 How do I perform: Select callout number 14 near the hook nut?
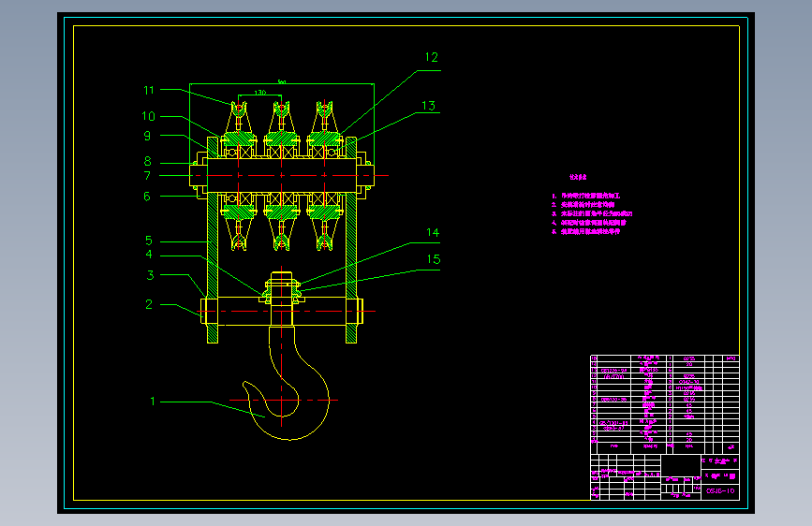[433, 233]
